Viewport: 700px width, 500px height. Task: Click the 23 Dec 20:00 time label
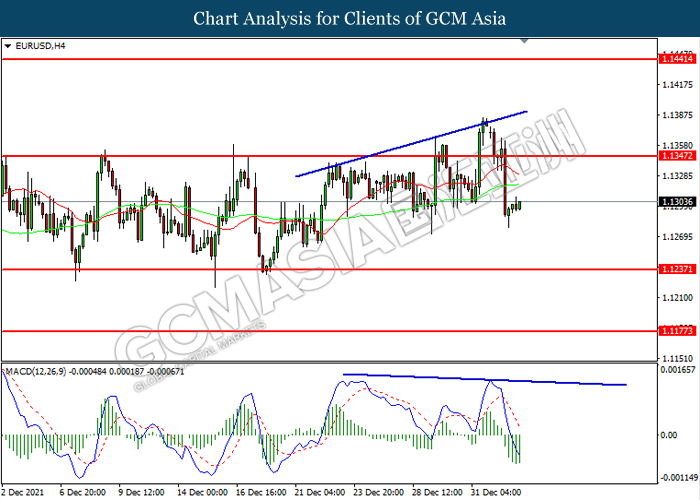pyautogui.click(x=379, y=492)
